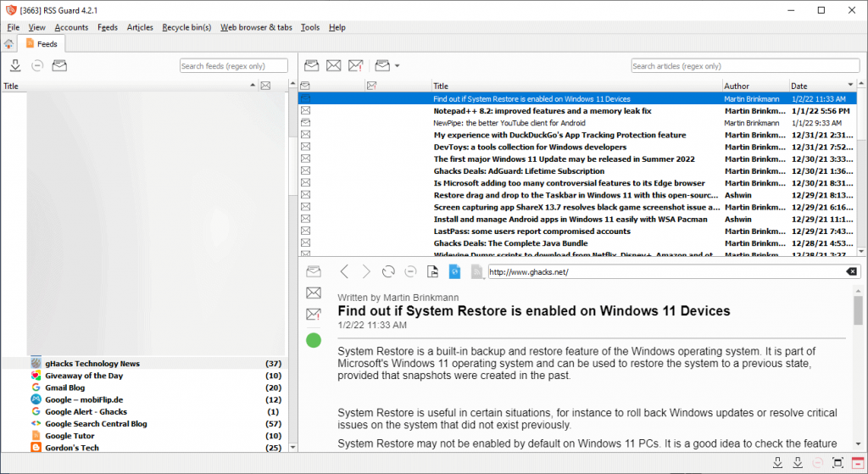Mark selected articles unread closed envelope icon
This screenshot has width=868, height=474.
(x=334, y=65)
